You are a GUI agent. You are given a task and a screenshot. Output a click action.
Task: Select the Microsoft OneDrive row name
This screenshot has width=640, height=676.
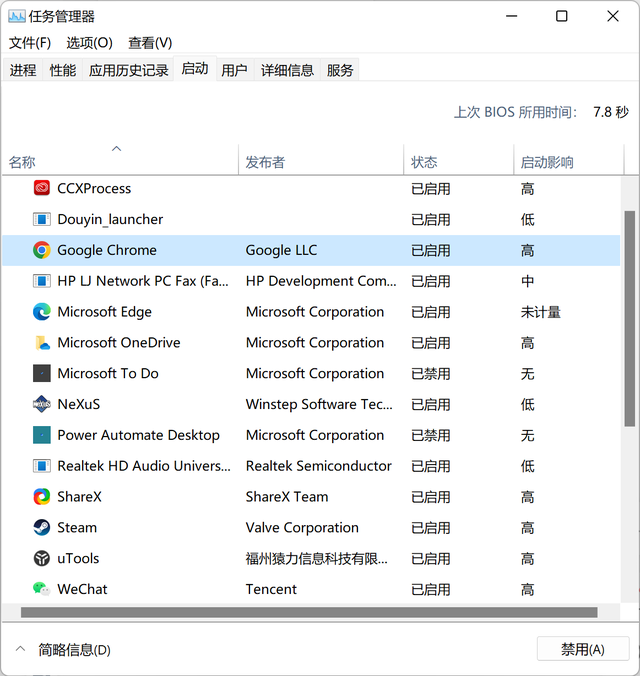click(119, 343)
